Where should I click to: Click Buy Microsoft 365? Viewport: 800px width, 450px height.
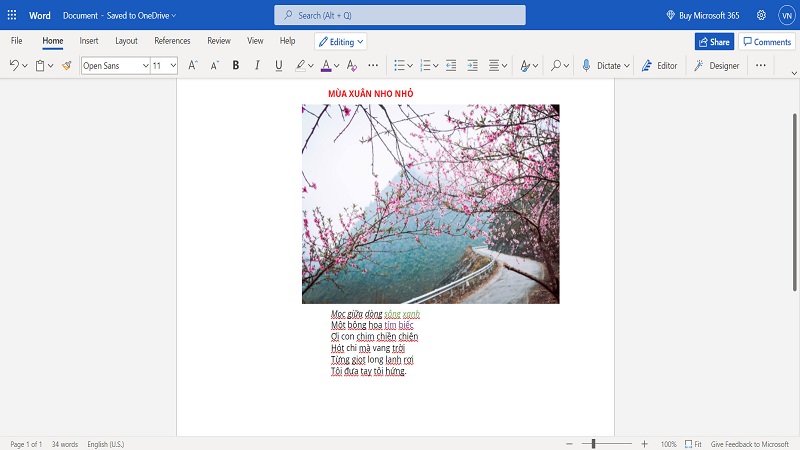tap(703, 15)
